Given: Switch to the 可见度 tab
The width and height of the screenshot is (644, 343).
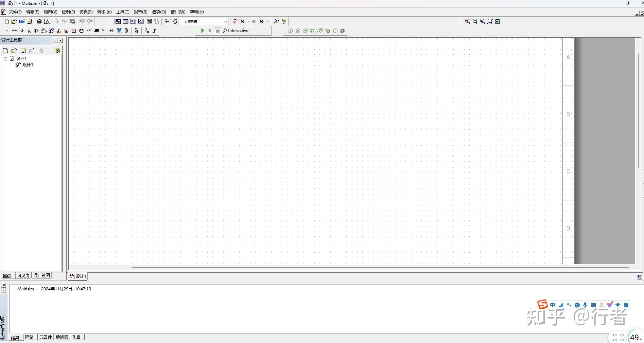Looking at the screenshot, I should coord(23,275).
